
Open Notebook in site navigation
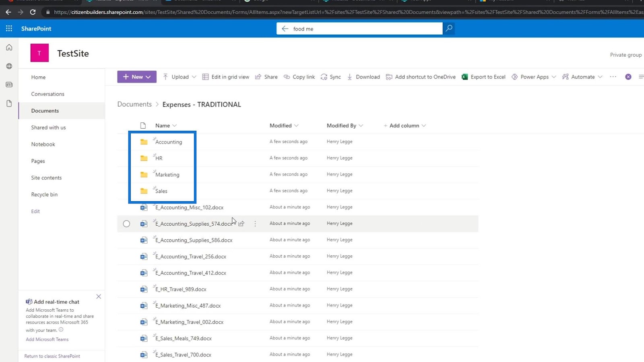(43, 144)
